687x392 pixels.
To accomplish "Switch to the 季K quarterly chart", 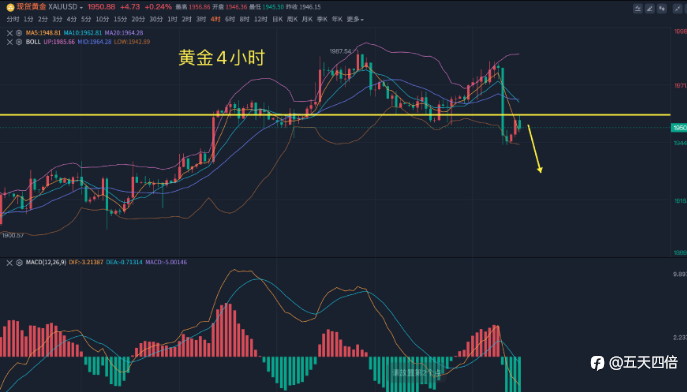I will 322,19.
